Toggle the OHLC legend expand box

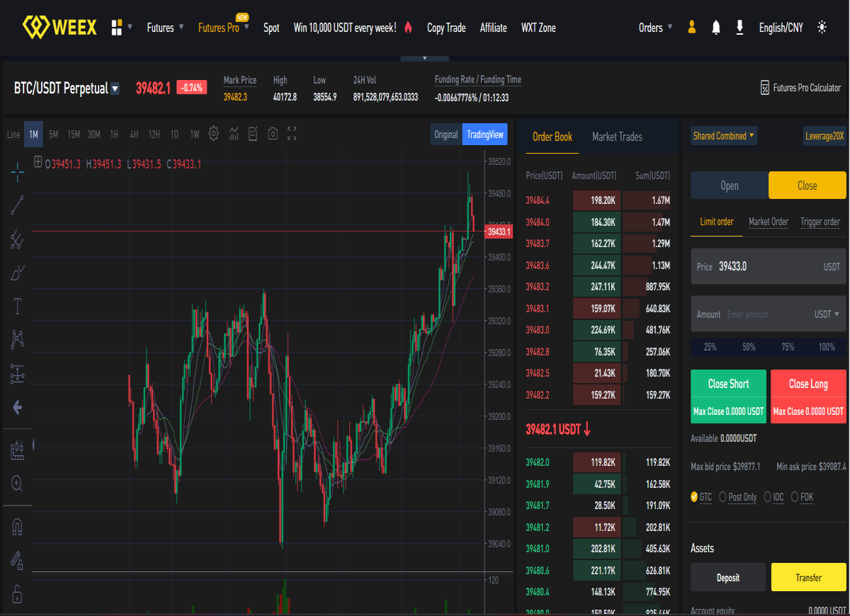click(x=38, y=161)
